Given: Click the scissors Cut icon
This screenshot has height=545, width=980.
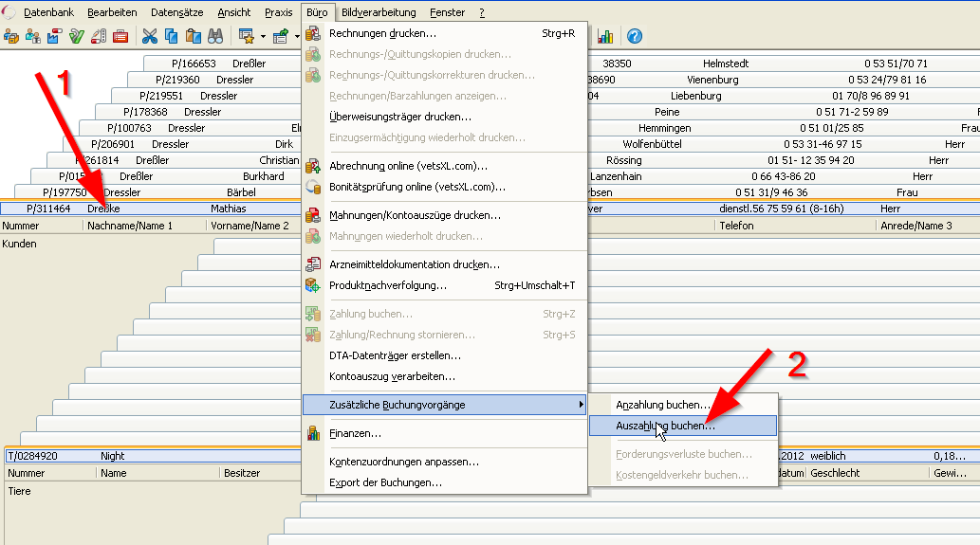Looking at the screenshot, I should click(x=149, y=36).
